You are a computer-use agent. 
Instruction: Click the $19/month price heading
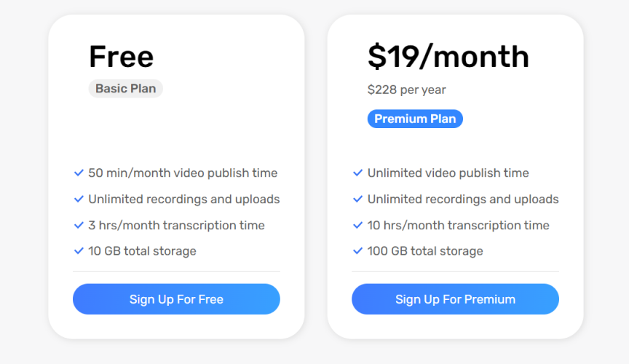click(448, 57)
